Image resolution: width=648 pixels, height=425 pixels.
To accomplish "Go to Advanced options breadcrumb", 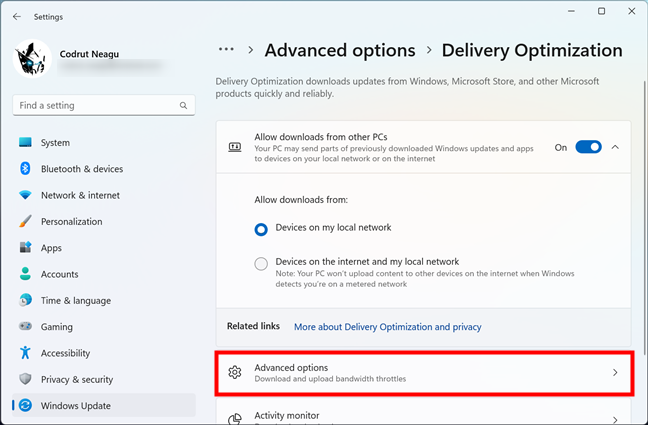I will pos(340,50).
